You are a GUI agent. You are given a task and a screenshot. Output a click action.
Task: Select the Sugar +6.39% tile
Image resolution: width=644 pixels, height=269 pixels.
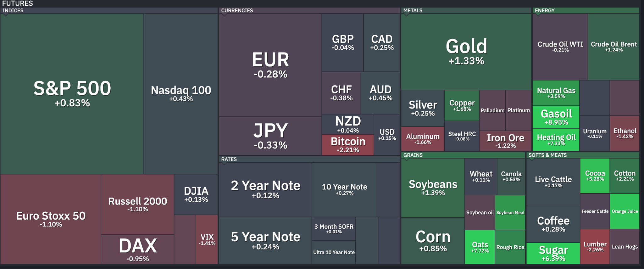(553, 253)
